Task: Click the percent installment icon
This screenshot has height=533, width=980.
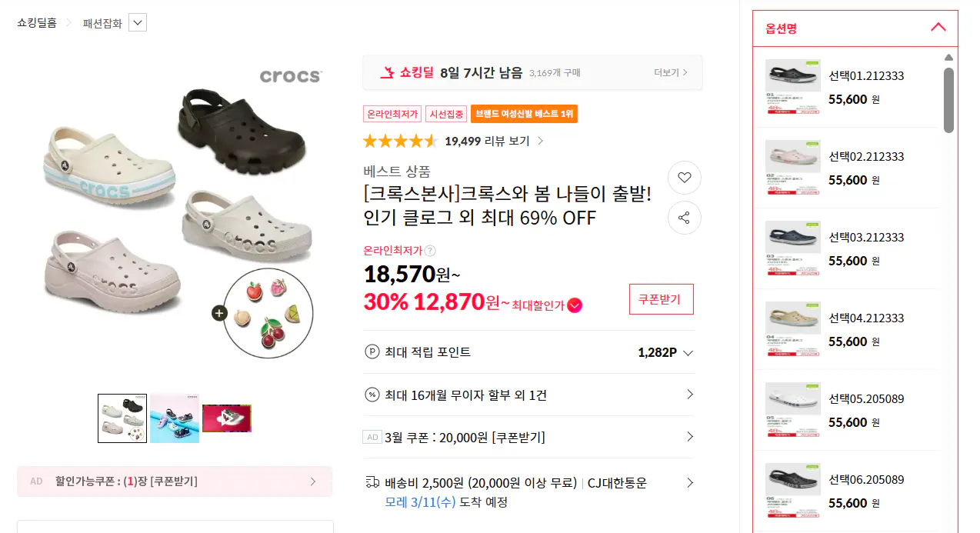Action: (x=372, y=395)
